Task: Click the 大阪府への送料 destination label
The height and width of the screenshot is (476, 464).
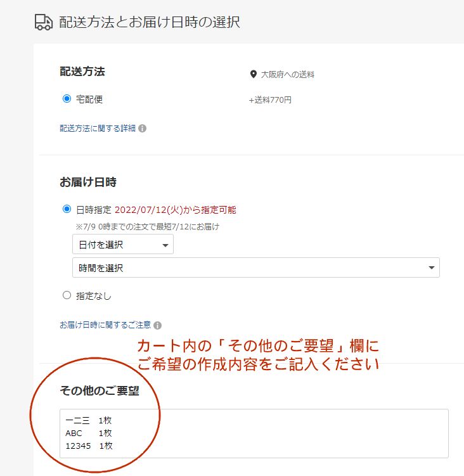Action: tap(287, 75)
